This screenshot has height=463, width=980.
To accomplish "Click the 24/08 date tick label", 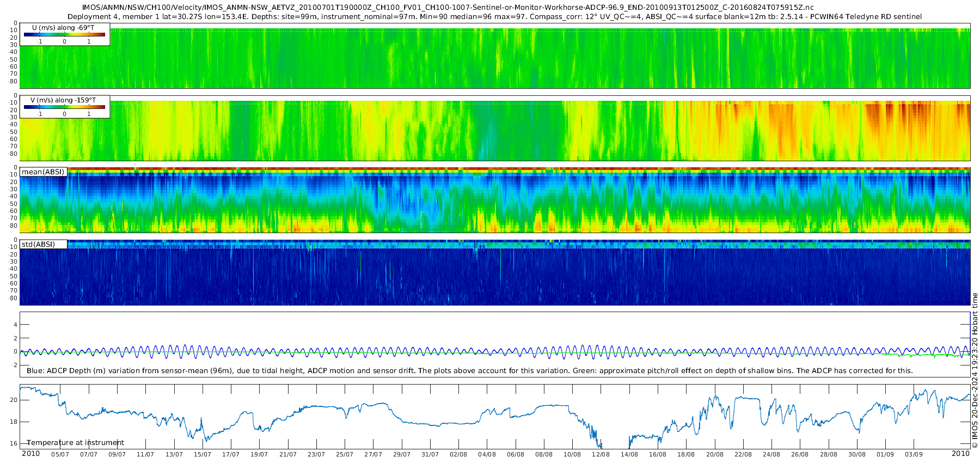I will pos(771,454).
